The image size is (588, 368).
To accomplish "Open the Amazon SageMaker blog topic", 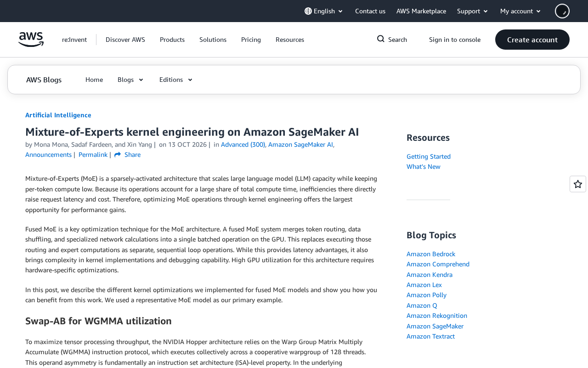I will (435, 326).
